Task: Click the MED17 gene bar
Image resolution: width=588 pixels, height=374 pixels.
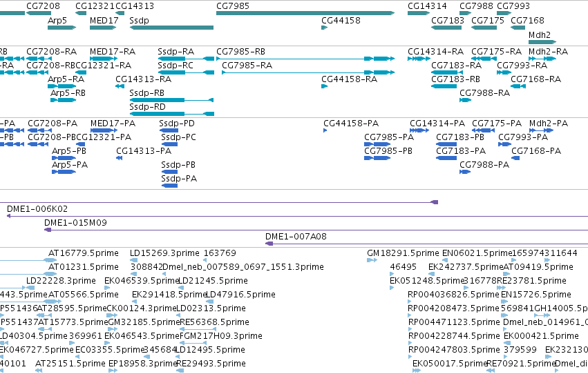Action: point(103,28)
